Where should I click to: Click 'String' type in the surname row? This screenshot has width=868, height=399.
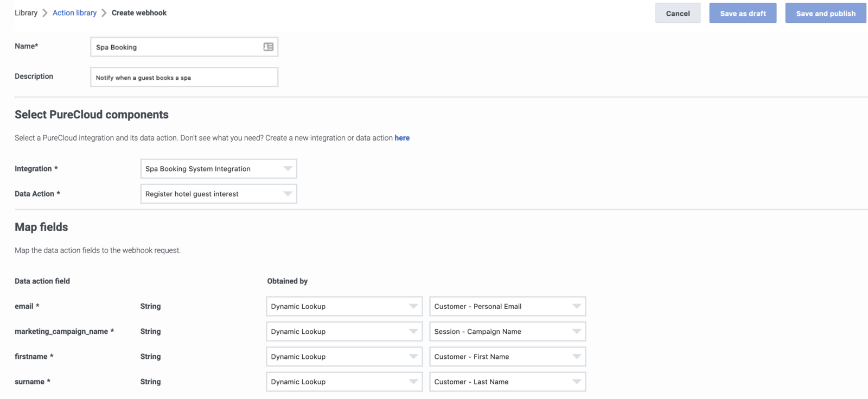click(x=150, y=382)
